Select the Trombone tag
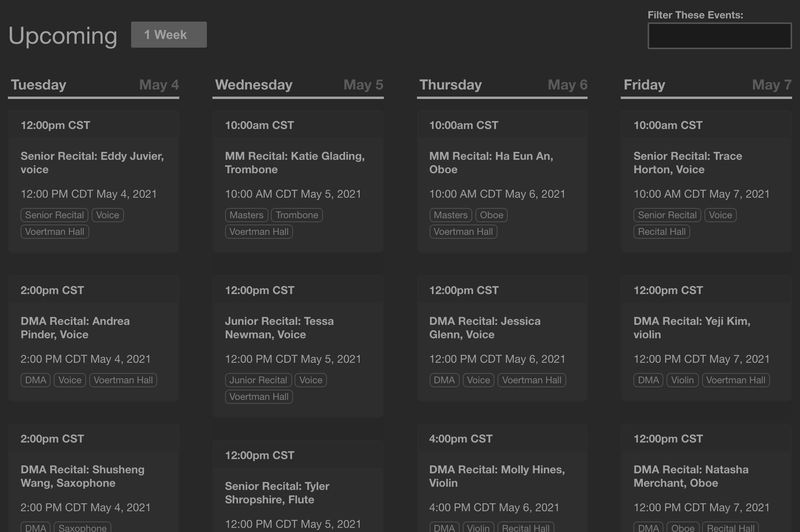This screenshot has height=532, width=800. coord(297,215)
